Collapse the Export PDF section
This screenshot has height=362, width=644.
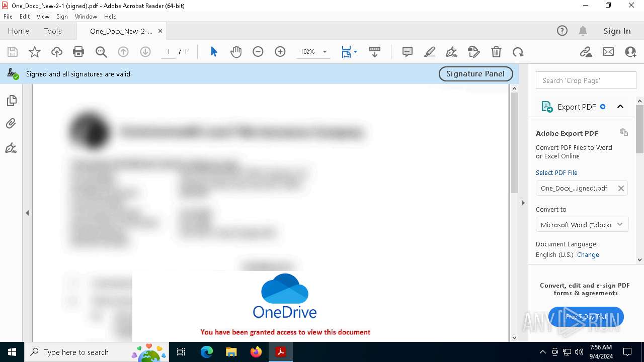point(620,107)
